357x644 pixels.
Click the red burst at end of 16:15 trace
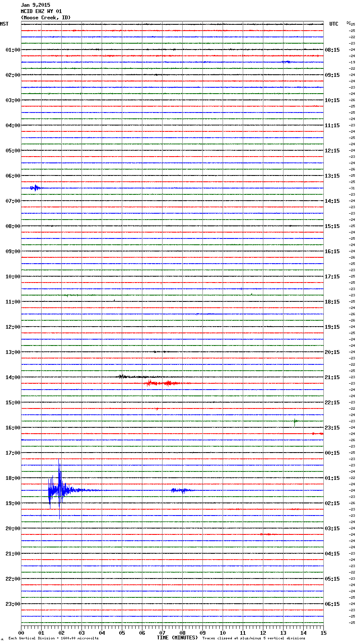pyautogui.click(x=318, y=434)
